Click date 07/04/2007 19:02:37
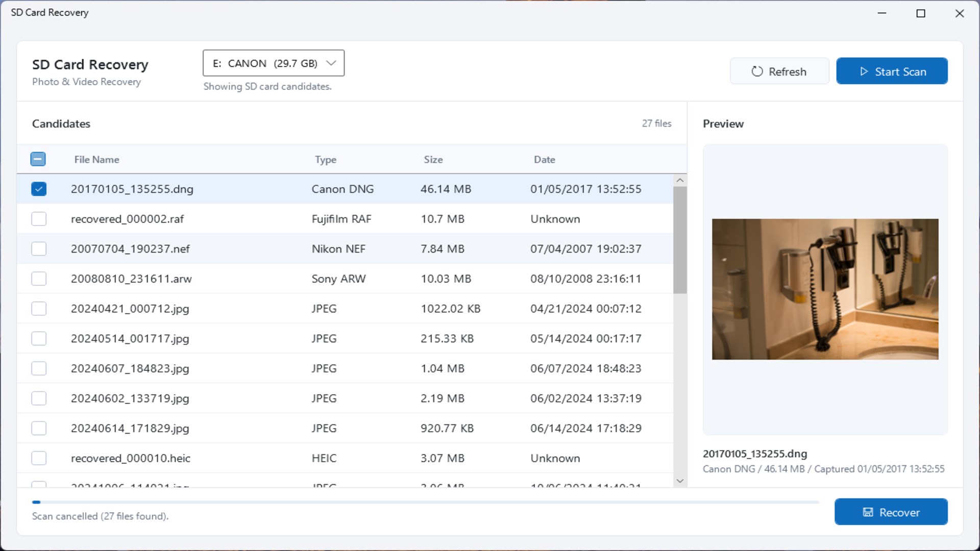 (586, 248)
